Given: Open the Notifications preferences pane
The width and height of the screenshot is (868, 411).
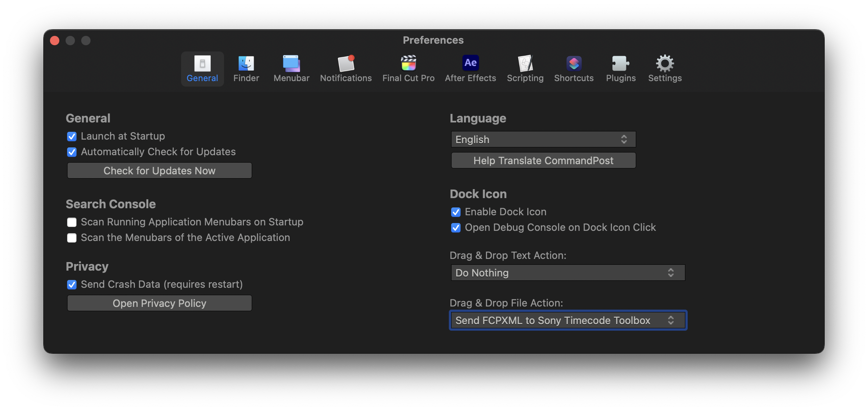Looking at the screenshot, I should (x=346, y=64).
